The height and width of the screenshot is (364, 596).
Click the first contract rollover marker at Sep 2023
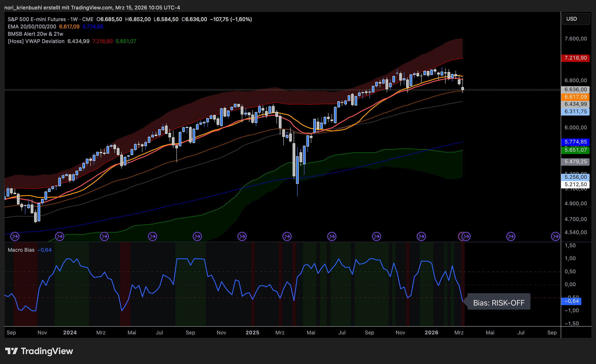(x=15, y=236)
